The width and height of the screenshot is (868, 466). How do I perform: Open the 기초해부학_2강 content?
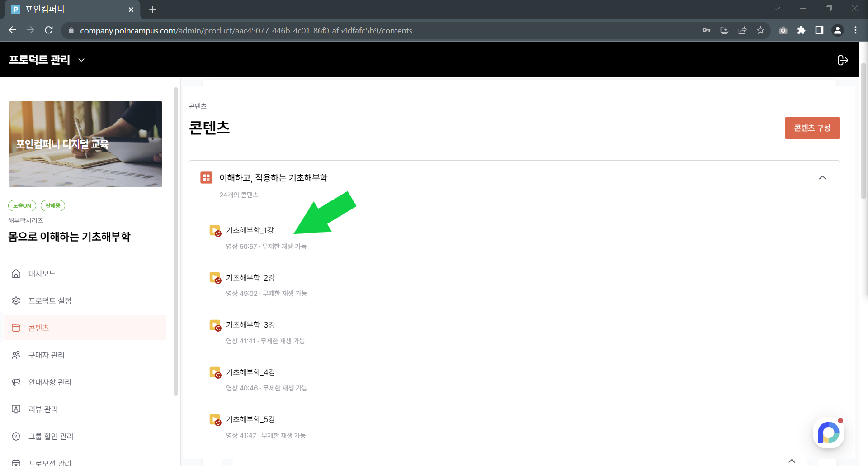click(x=250, y=277)
